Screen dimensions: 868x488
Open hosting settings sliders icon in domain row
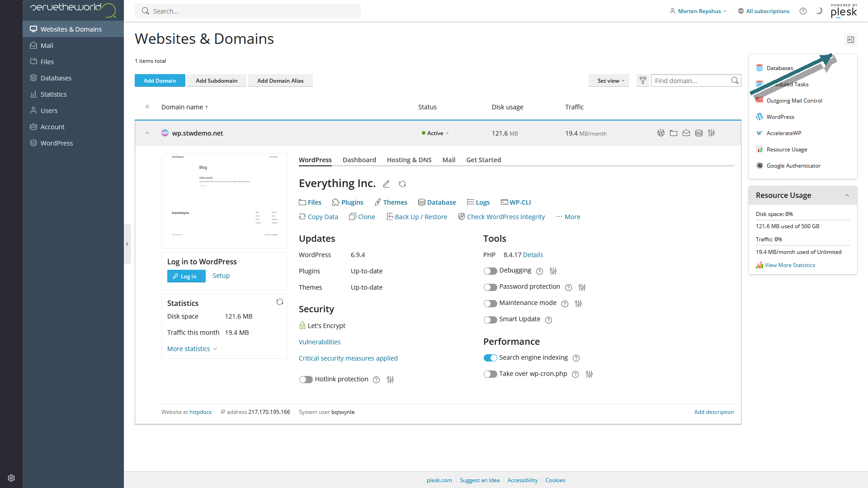coord(712,133)
